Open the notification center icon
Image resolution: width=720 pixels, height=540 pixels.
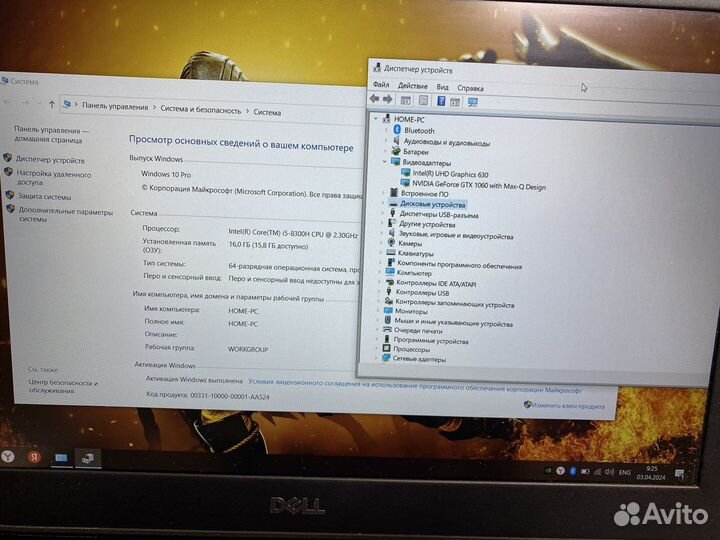click(x=679, y=474)
